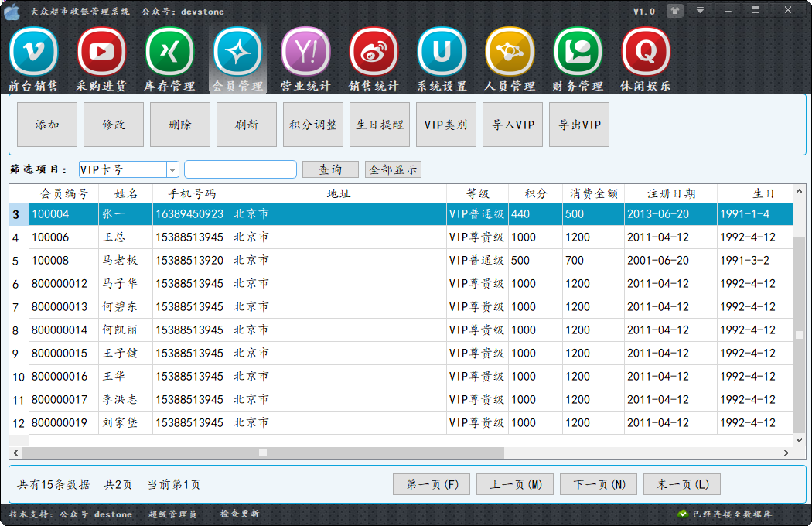
Task: Click the vertical scrollbar down arrow
Action: tap(799, 440)
